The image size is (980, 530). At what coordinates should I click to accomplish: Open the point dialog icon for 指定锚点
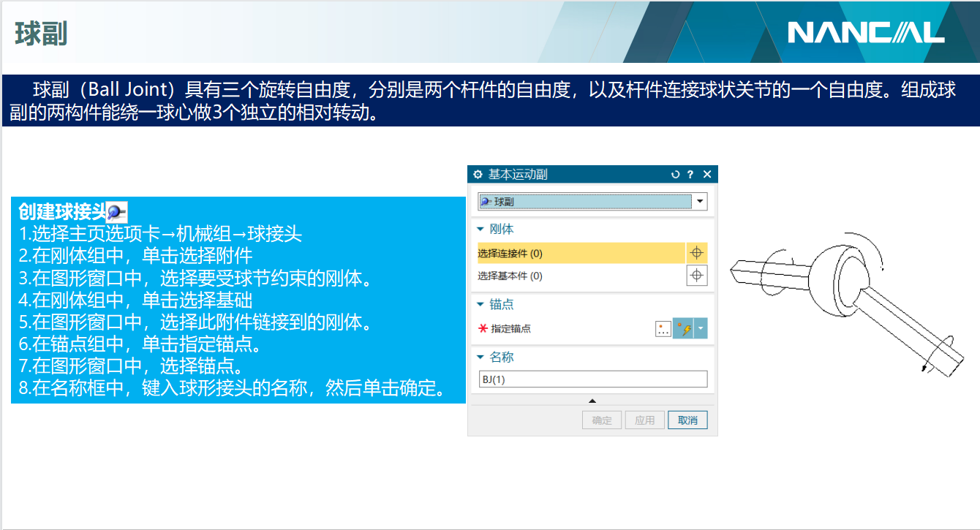click(x=663, y=329)
